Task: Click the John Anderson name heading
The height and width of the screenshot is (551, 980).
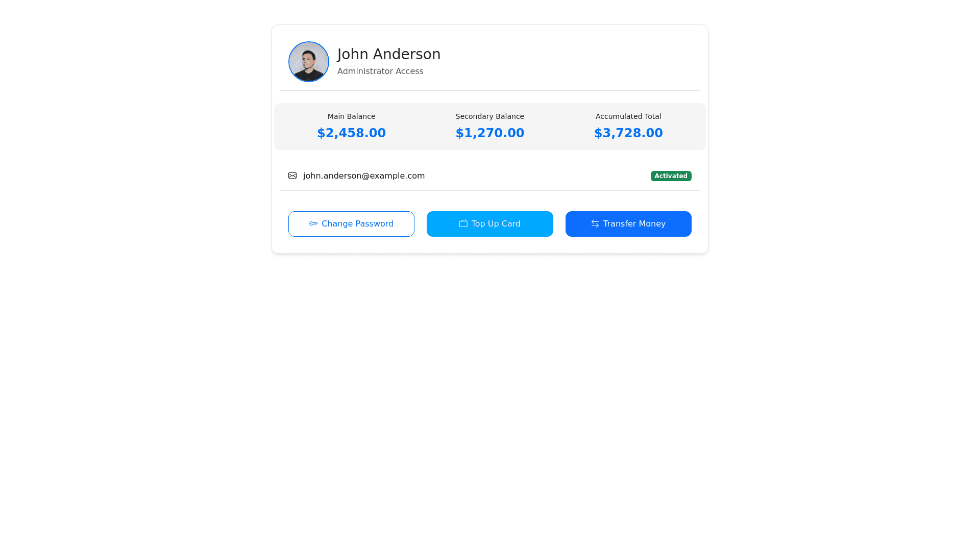Action: click(389, 54)
